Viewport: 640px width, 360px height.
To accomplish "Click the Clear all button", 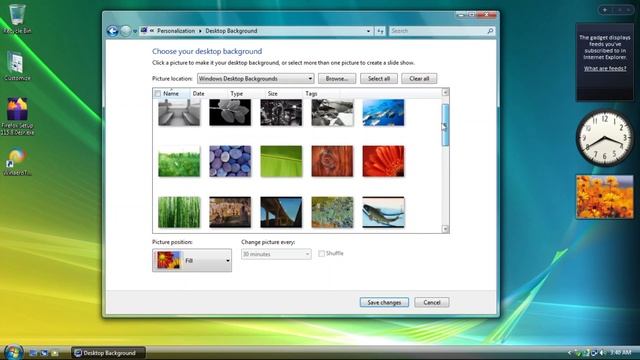I will click(x=419, y=79).
